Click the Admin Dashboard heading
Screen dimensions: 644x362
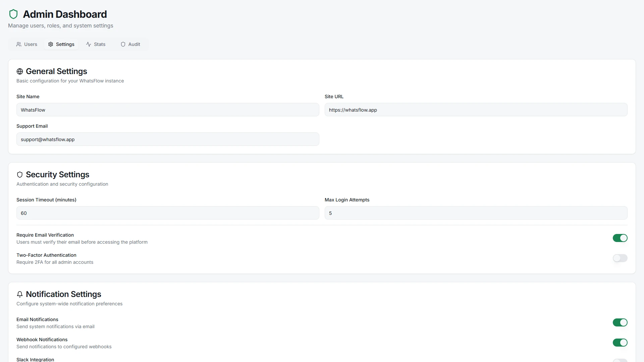[65, 14]
